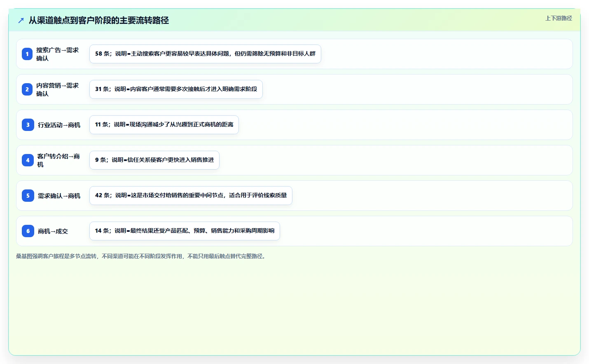Click the 行业活动→商机 path label
Viewport: 589px width, 364px height.
click(x=59, y=125)
